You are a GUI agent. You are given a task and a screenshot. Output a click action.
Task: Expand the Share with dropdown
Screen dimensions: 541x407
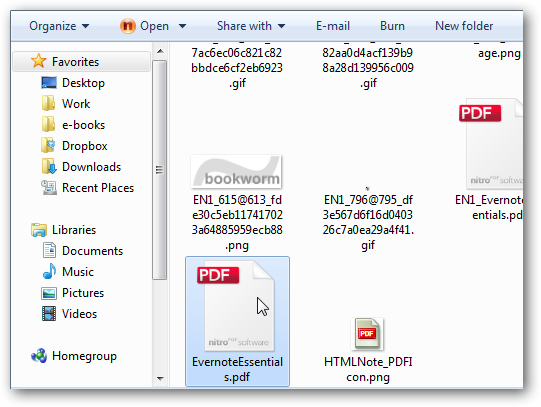click(251, 26)
